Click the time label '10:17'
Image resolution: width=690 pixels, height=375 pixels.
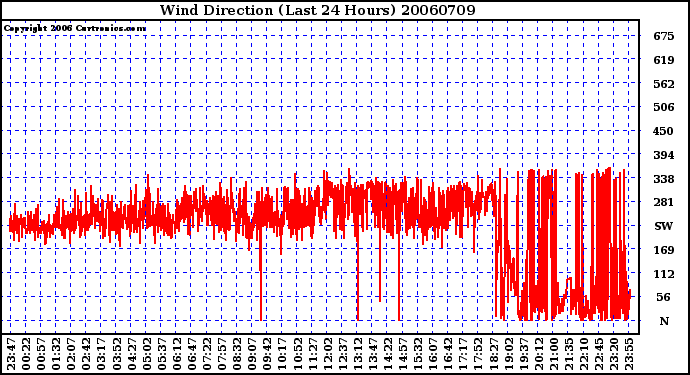283,354
